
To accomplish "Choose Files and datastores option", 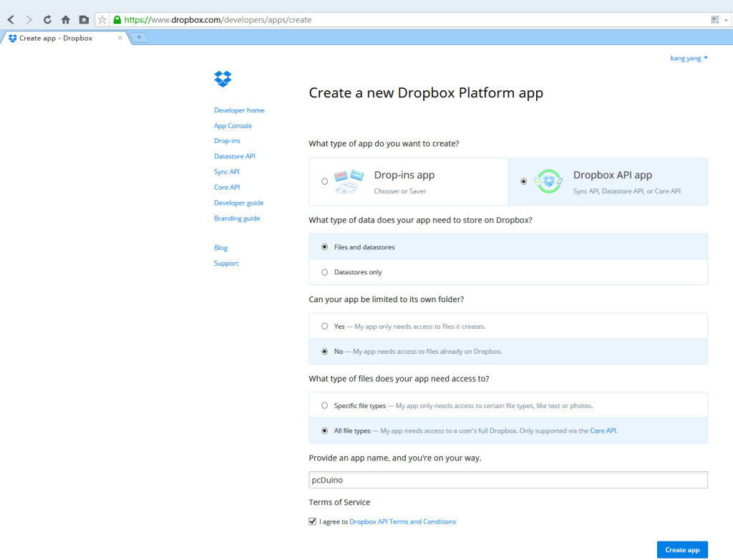I will click(x=324, y=247).
